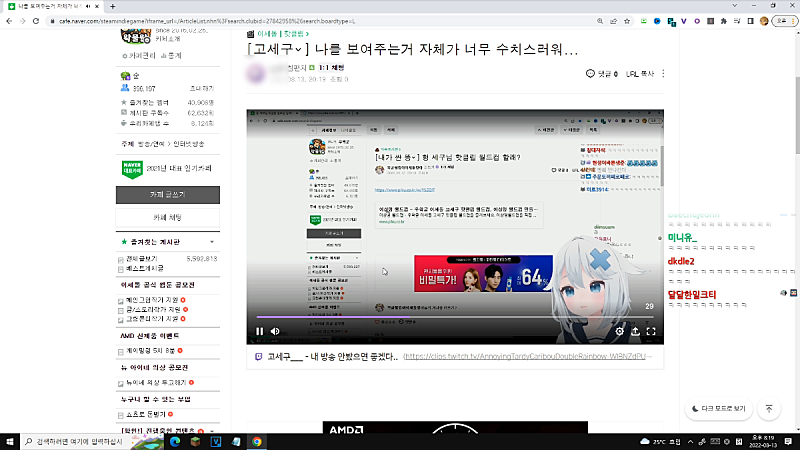Click the 1:1 채팅 button
The height and width of the screenshot is (450, 800).
coord(332,67)
